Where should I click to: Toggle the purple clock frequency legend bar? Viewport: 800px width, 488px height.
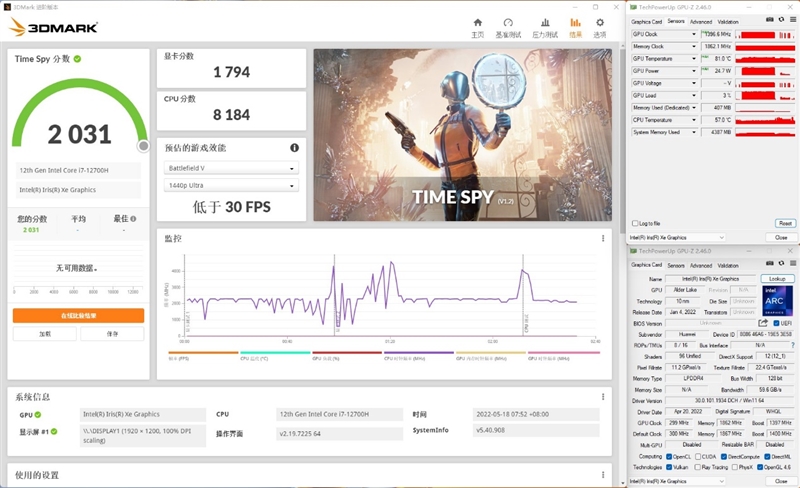click(419, 352)
